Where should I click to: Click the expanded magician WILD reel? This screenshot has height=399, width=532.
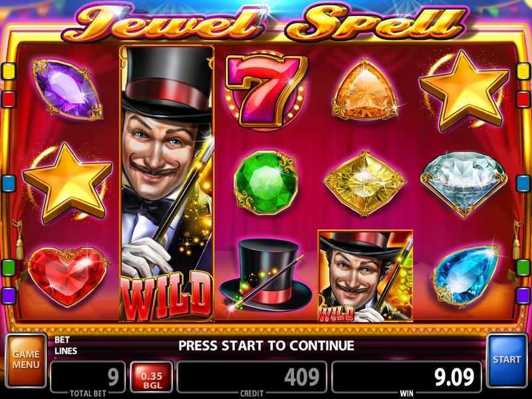168,184
